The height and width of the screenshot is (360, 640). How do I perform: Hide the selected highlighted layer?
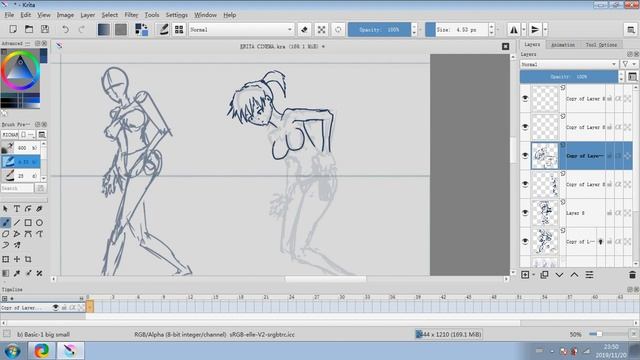pyautogui.click(x=525, y=156)
